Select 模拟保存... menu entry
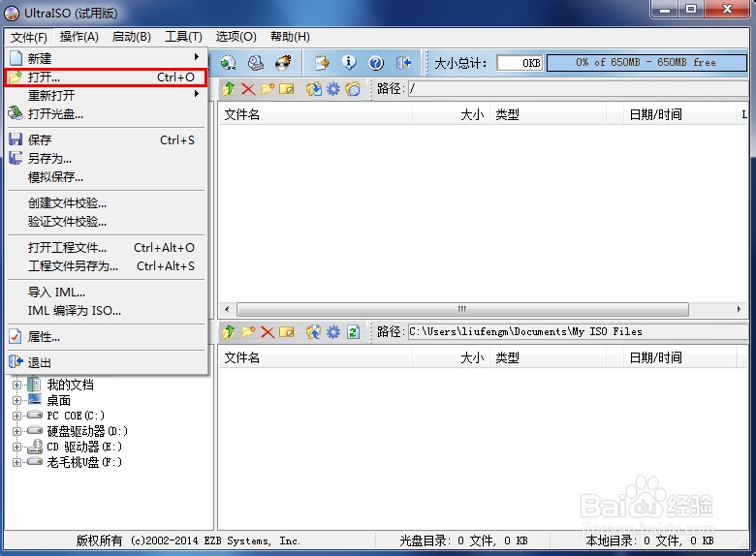 [x=107, y=177]
